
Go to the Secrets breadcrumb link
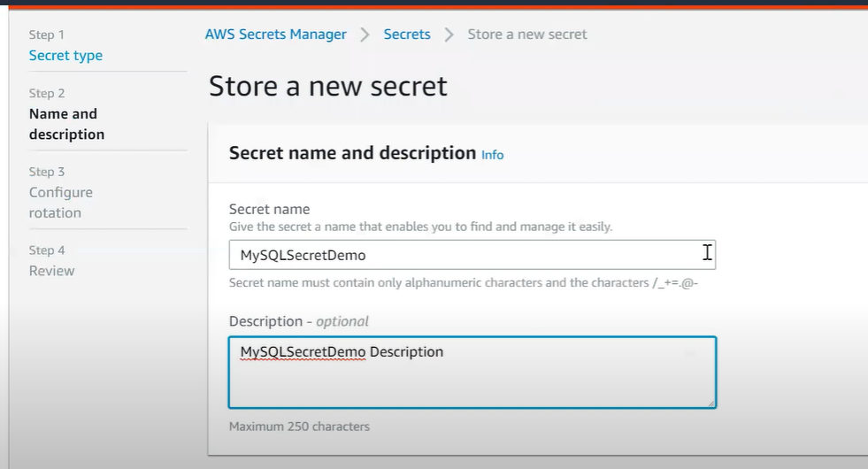click(x=407, y=35)
